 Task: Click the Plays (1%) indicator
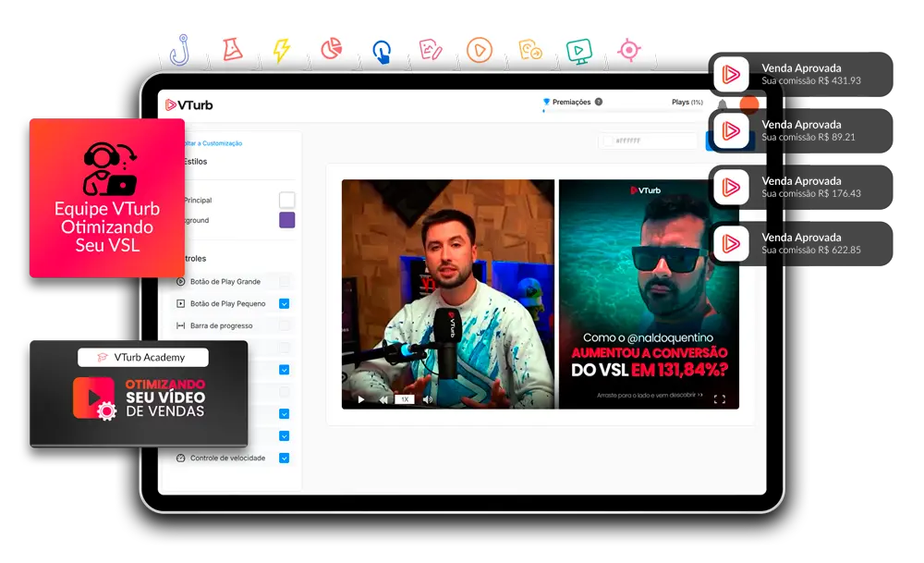point(687,102)
